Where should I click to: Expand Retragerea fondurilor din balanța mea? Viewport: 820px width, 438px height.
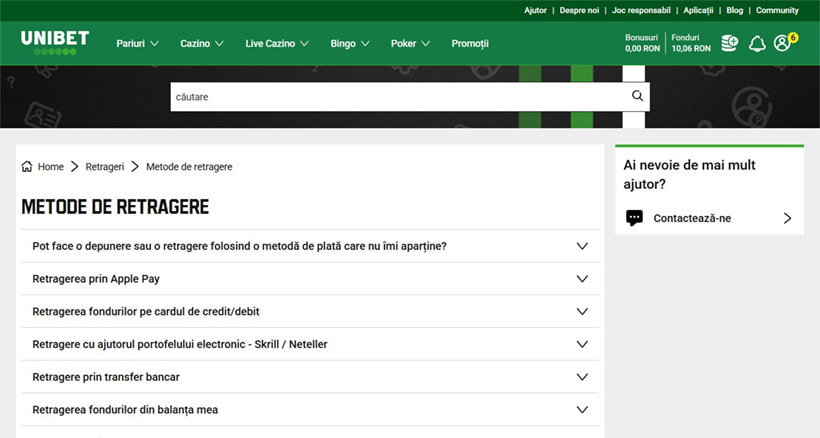click(310, 410)
